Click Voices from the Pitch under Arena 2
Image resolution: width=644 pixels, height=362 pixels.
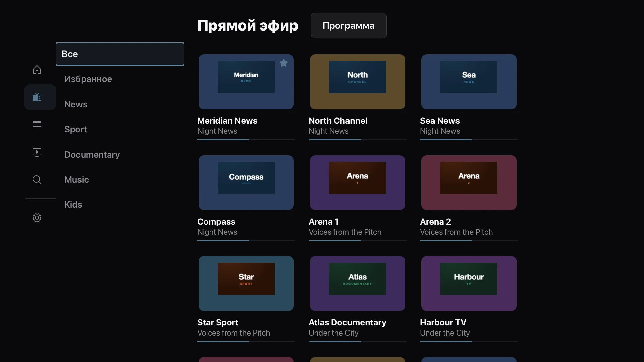456,232
